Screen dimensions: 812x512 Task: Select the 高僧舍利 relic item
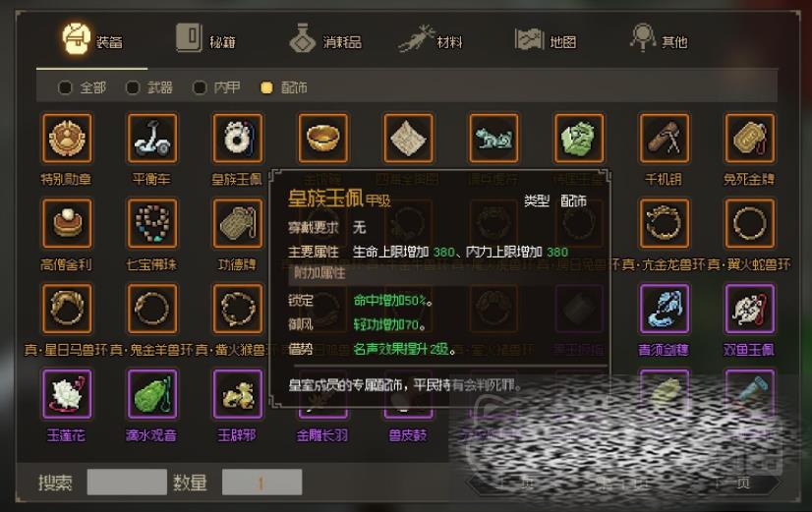(67, 223)
